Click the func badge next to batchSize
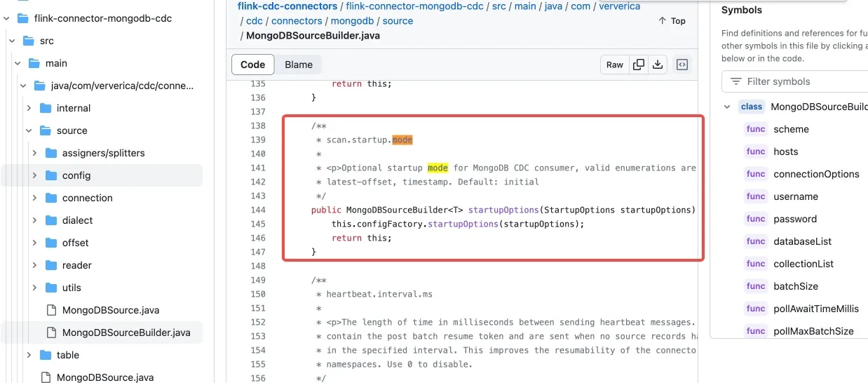The width and height of the screenshot is (868, 383). pos(756,286)
